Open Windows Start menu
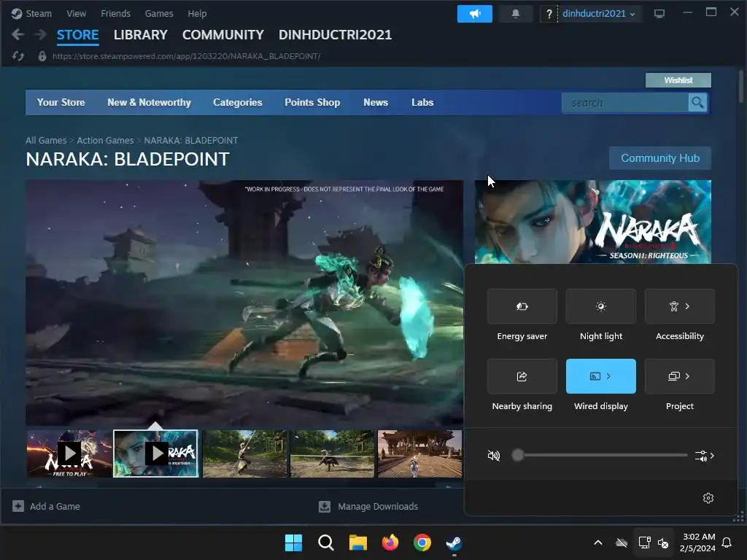The width and height of the screenshot is (747, 560). (x=293, y=542)
